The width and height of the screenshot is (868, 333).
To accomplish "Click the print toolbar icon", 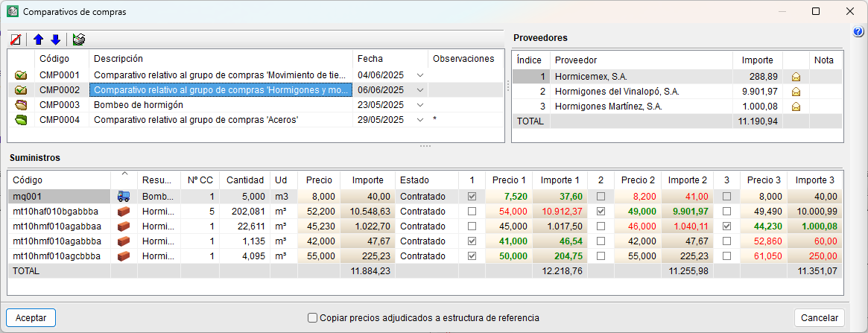I will [79, 39].
